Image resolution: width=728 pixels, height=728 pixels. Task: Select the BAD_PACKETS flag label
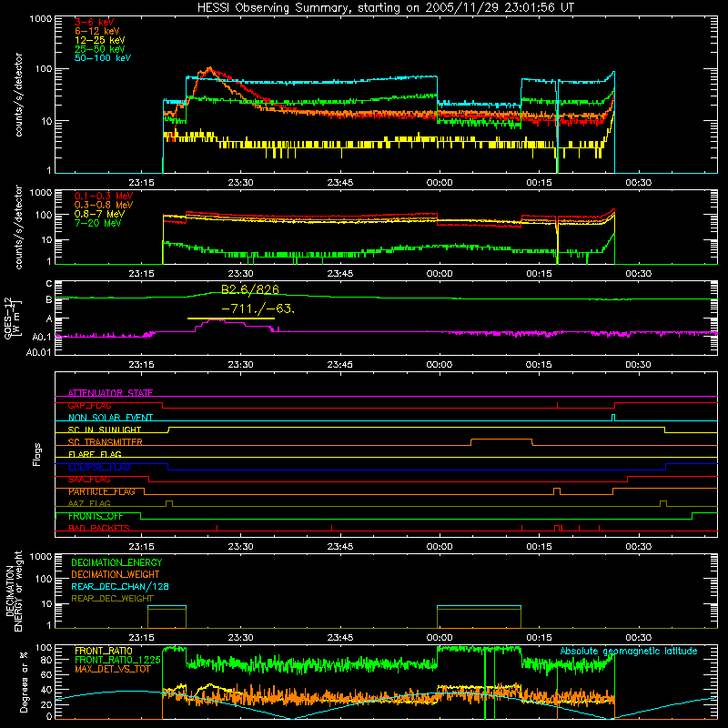coord(99,528)
